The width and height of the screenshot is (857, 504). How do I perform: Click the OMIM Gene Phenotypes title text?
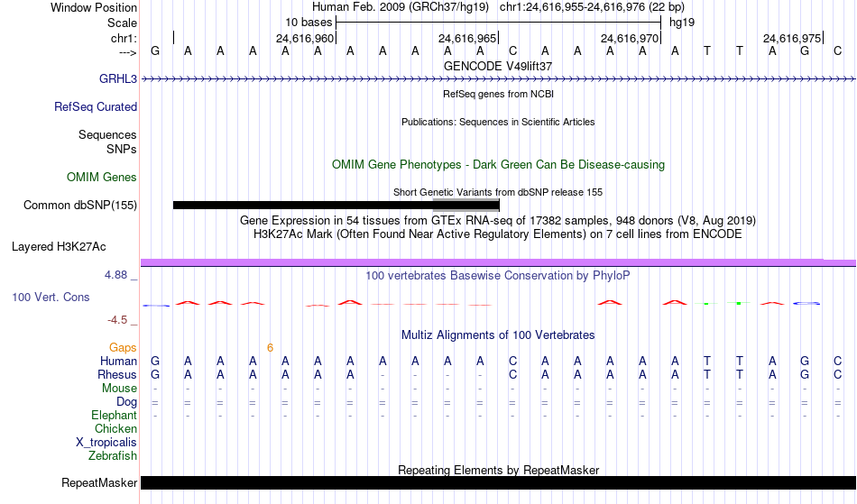[x=499, y=165]
